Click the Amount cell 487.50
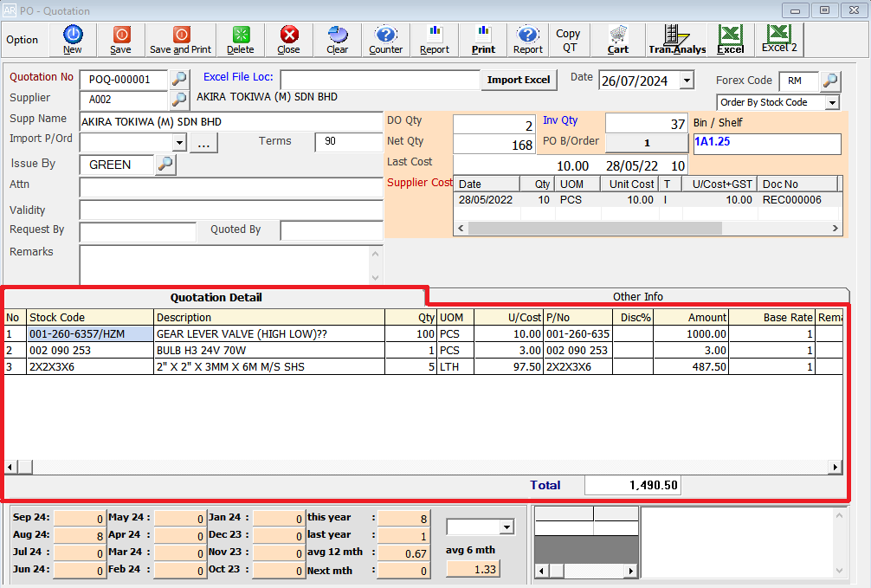Screen dimensions: 871x588 (691, 367)
